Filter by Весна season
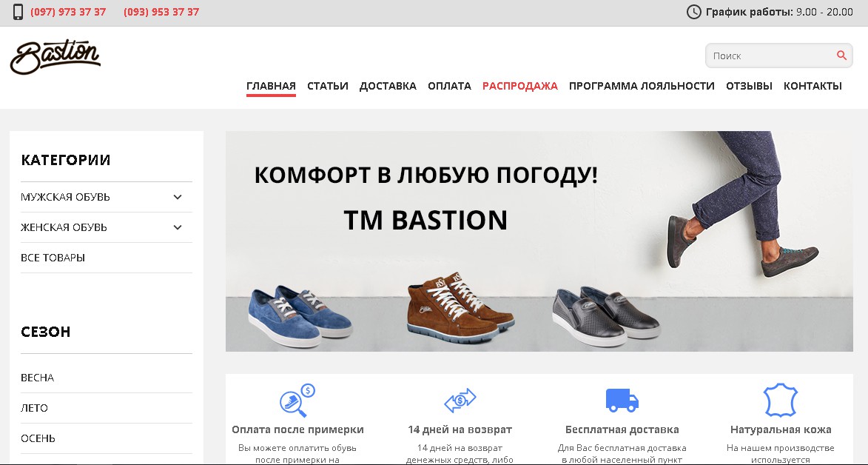Viewport: 868px width, 465px height. 37,378
